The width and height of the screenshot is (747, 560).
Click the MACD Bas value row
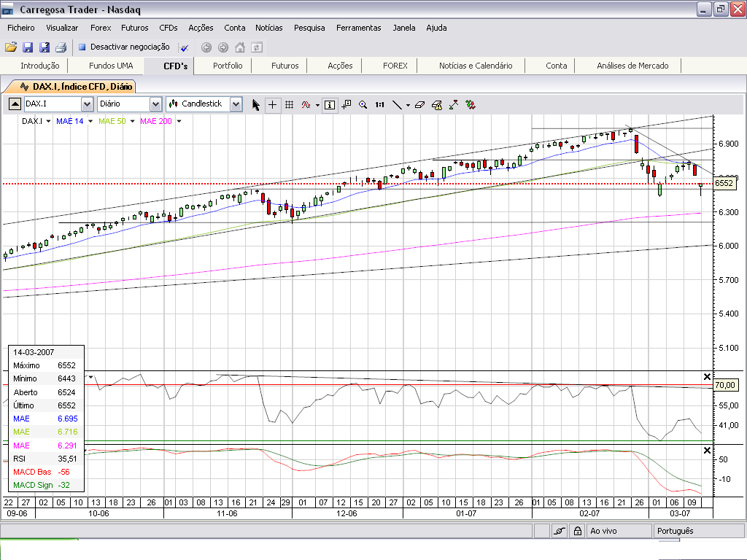[46, 472]
